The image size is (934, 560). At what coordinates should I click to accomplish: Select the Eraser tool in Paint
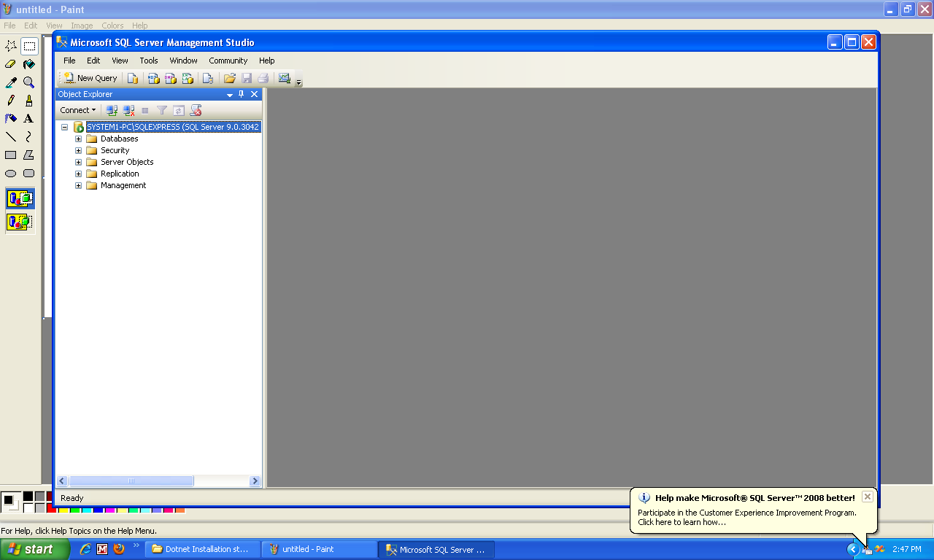tap(11, 64)
